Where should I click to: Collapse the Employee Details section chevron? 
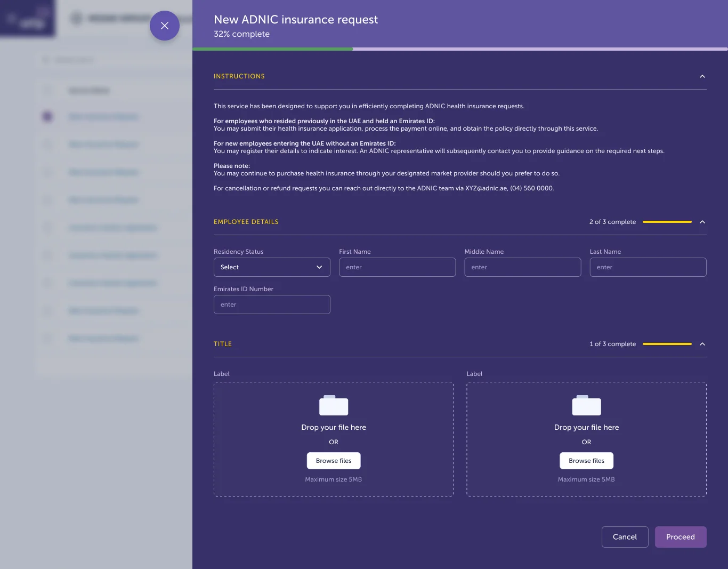tap(702, 222)
